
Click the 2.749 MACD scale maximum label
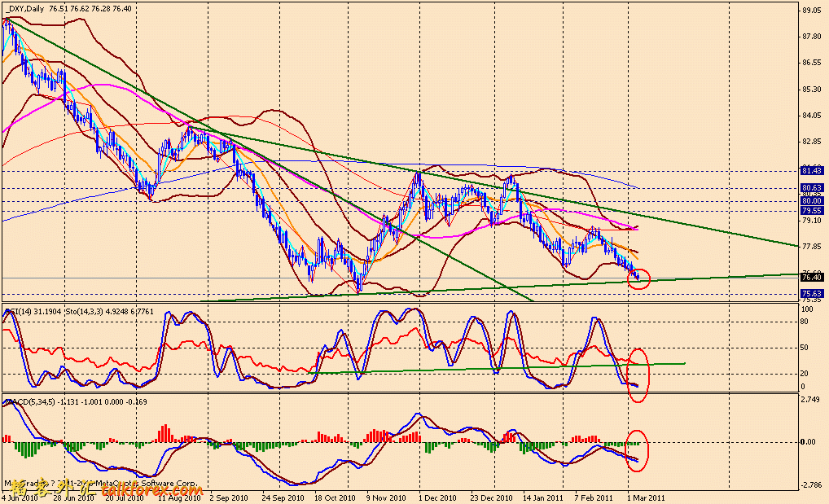click(x=810, y=399)
